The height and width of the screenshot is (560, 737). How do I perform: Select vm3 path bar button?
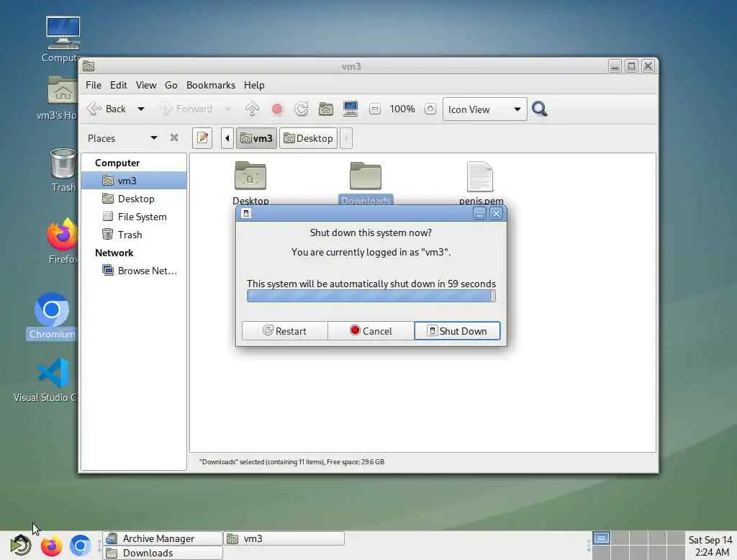point(257,138)
